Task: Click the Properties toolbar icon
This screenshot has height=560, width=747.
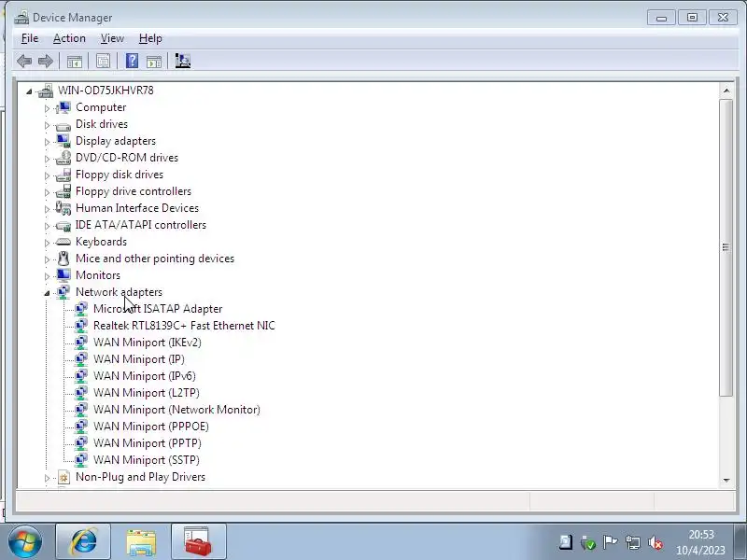Action: click(x=103, y=61)
